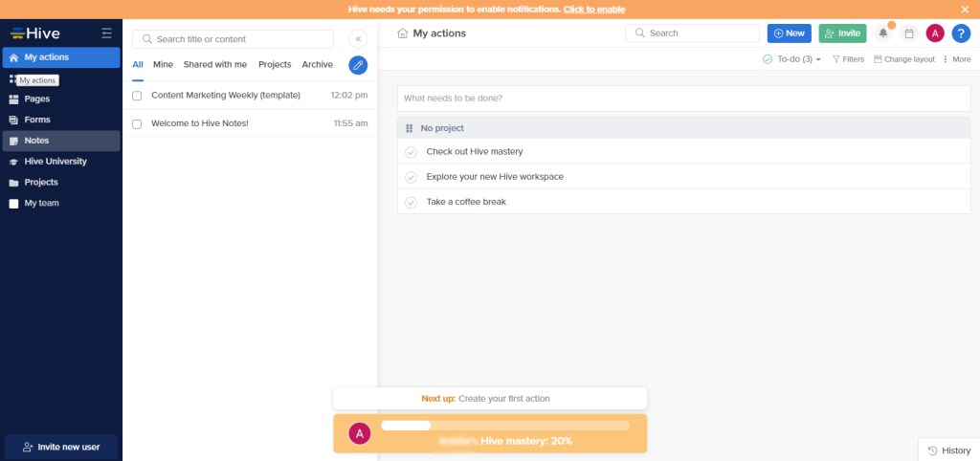Click the Hive mastery progress bar

pos(505,426)
